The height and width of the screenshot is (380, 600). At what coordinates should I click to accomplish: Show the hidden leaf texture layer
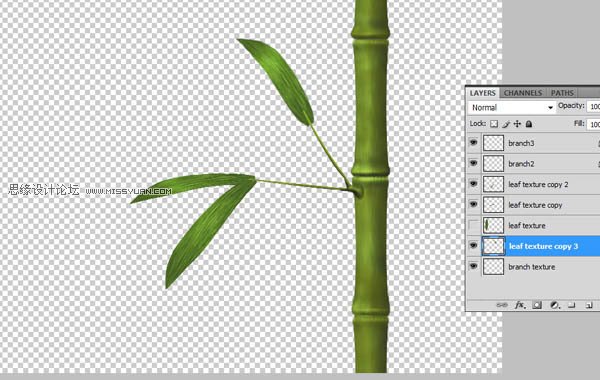(473, 225)
